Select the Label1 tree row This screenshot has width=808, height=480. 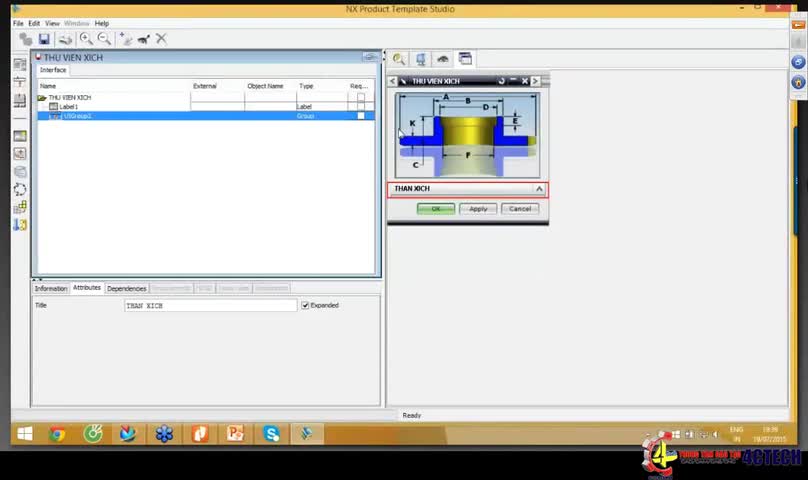[x=206, y=106]
